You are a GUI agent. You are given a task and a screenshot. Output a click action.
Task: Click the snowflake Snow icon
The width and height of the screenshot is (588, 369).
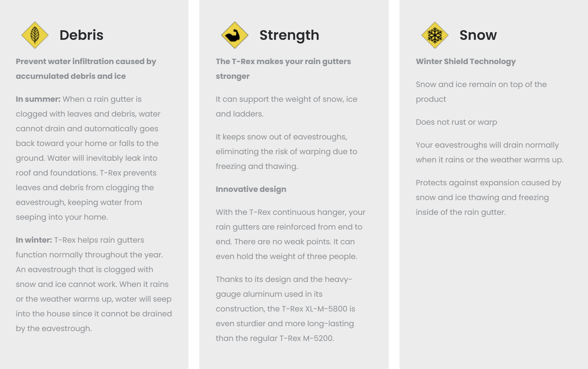[435, 35]
